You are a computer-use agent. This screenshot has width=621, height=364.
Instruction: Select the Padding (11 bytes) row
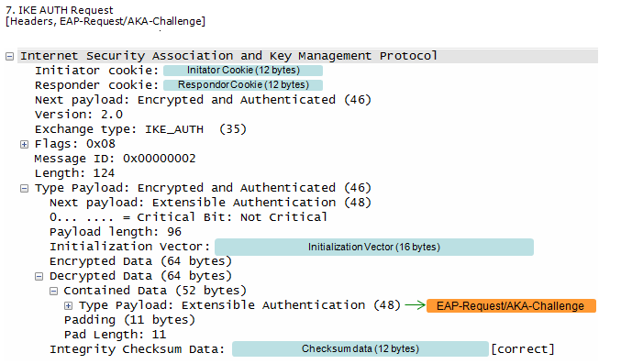[129, 320]
